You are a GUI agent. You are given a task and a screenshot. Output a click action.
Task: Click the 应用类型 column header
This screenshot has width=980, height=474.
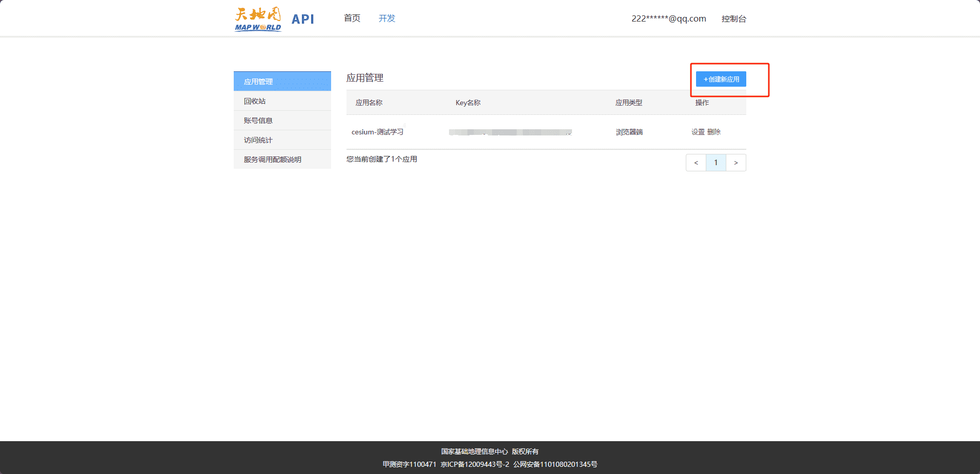pos(628,103)
